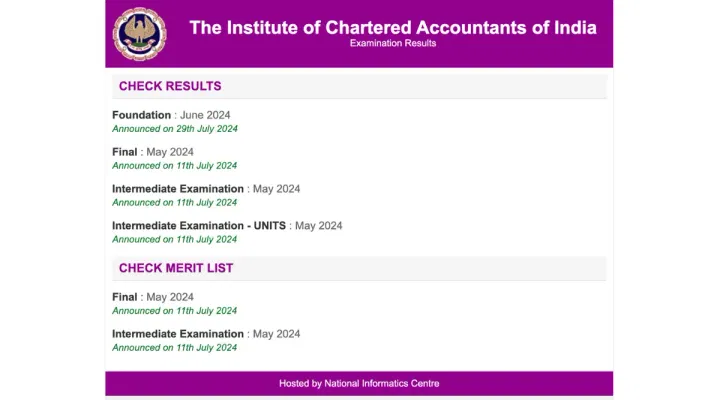Viewport: 720px width, 400px height.
Task: Click the ICAI emblem logo
Action: (139, 33)
